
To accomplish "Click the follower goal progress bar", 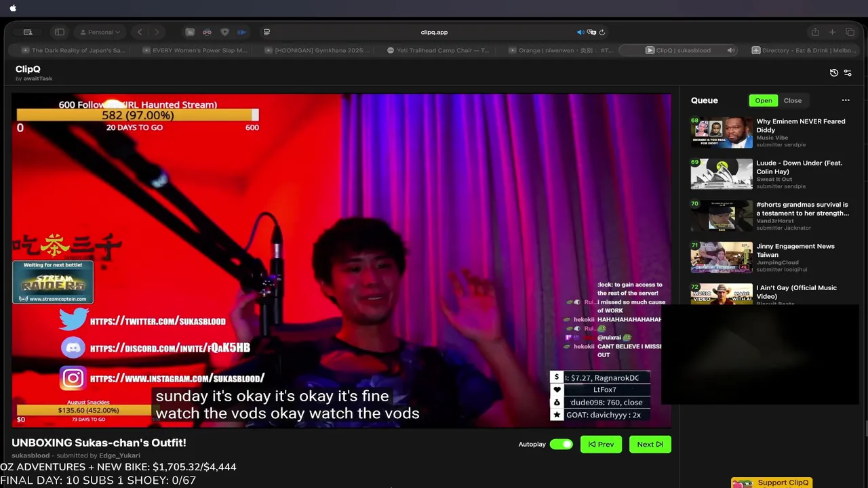I will [138, 115].
